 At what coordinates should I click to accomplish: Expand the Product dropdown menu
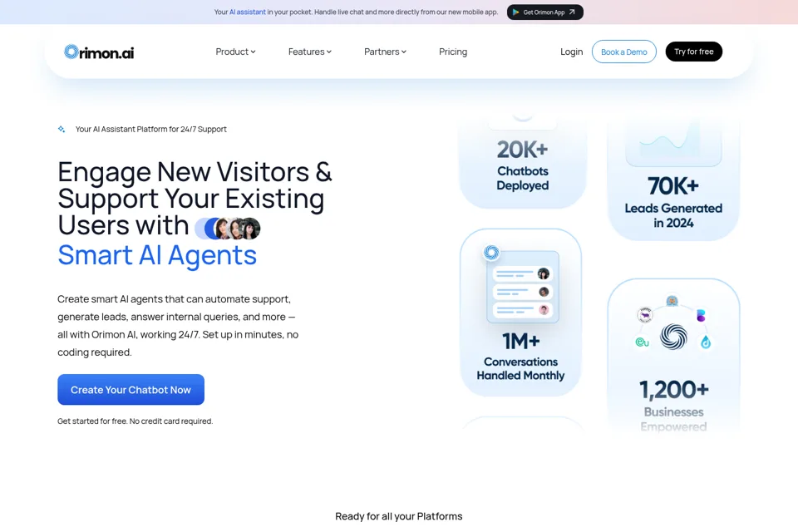[235, 52]
